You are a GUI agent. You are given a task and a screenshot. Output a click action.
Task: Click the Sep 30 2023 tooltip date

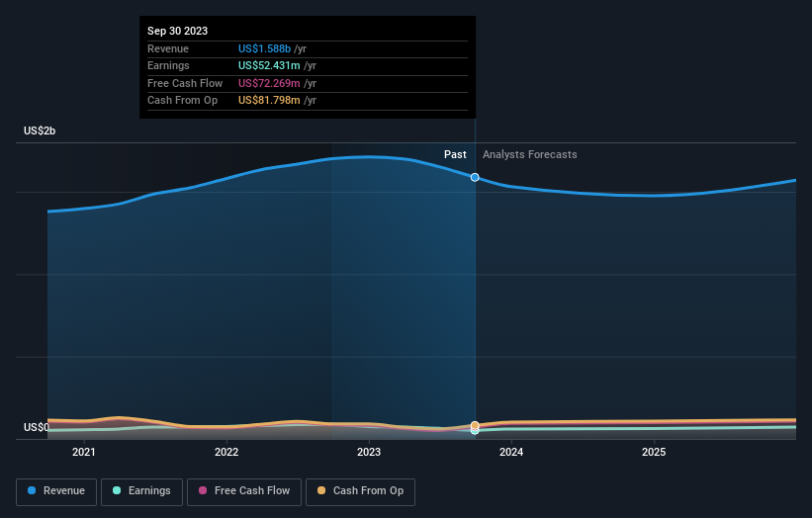coord(178,31)
